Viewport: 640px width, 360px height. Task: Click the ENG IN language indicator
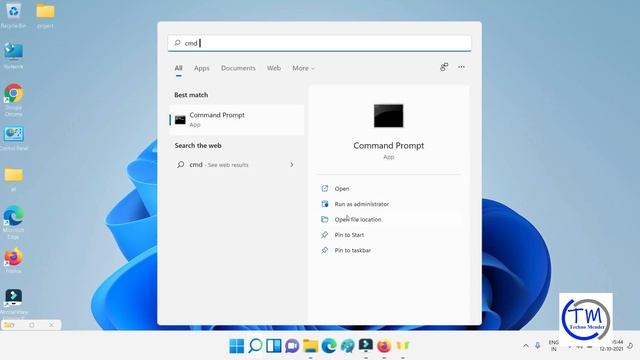(x=553, y=346)
